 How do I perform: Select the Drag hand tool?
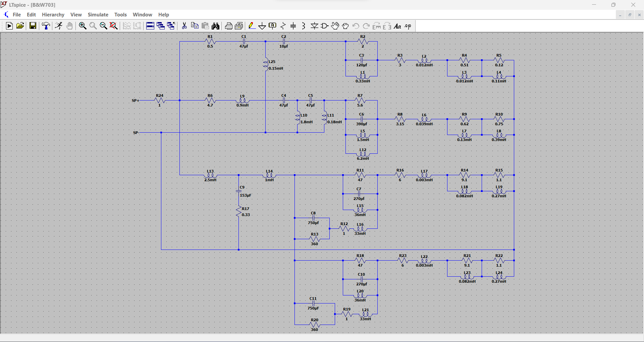[345, 26]
